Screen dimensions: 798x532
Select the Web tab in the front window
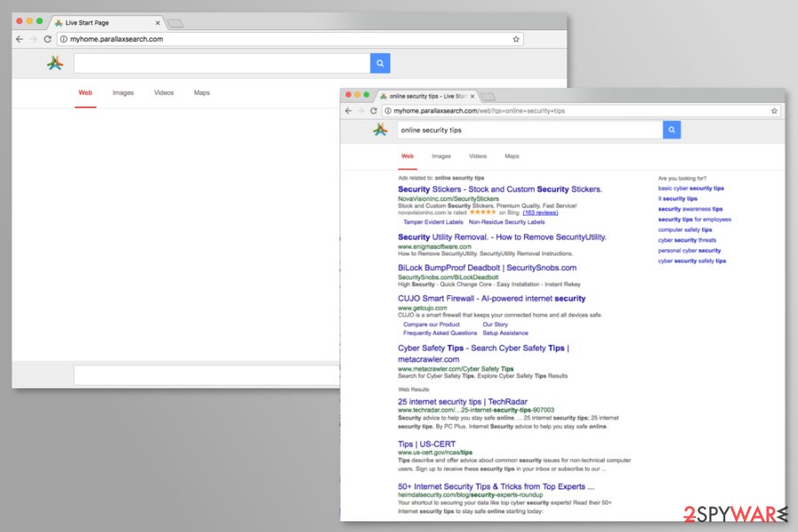click(408, 156)
